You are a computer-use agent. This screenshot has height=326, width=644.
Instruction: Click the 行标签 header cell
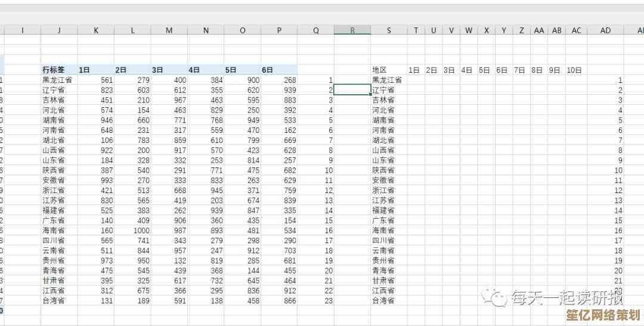pyautogui.click(x=54, y=70)
